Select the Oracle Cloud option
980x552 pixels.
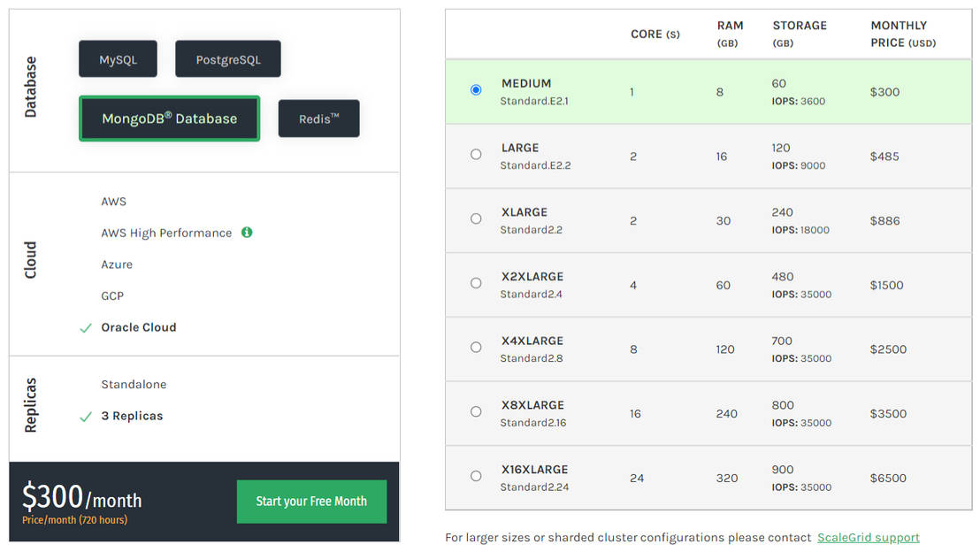(138, 327)
